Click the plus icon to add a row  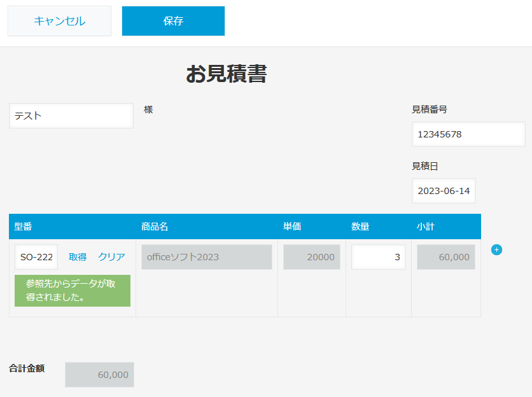click(x=497, y=250)
